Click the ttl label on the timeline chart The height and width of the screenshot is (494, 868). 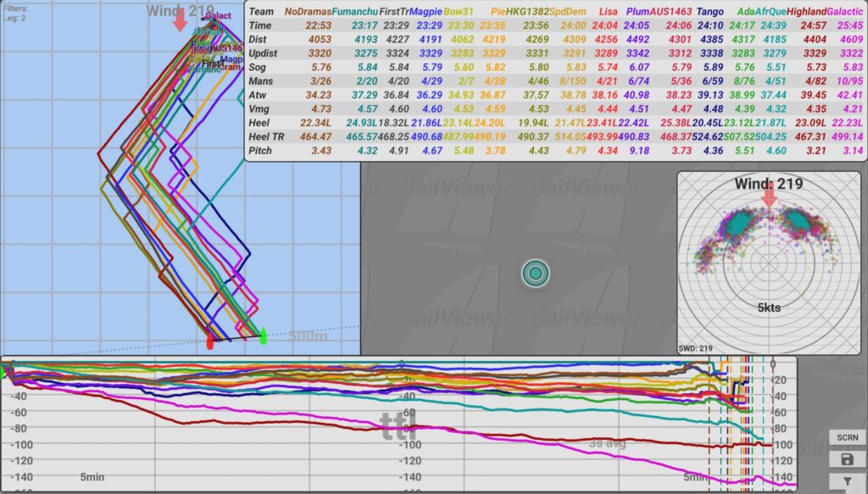pos(398,427)
